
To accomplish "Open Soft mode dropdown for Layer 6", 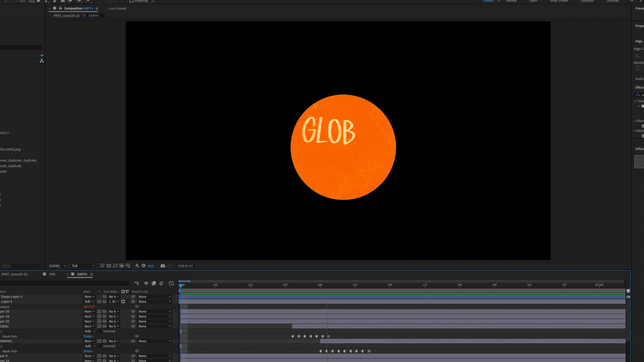I will 89,302.
